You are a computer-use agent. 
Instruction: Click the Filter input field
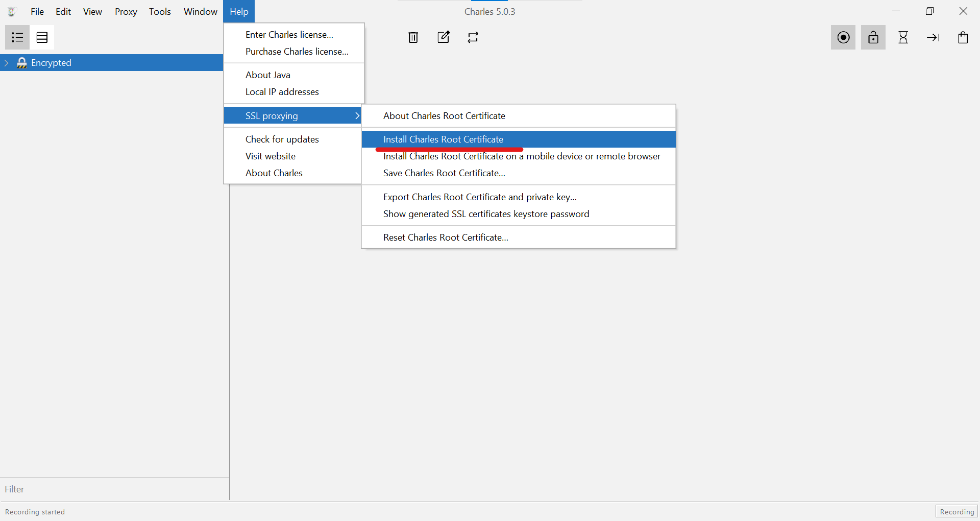(115, 489)
